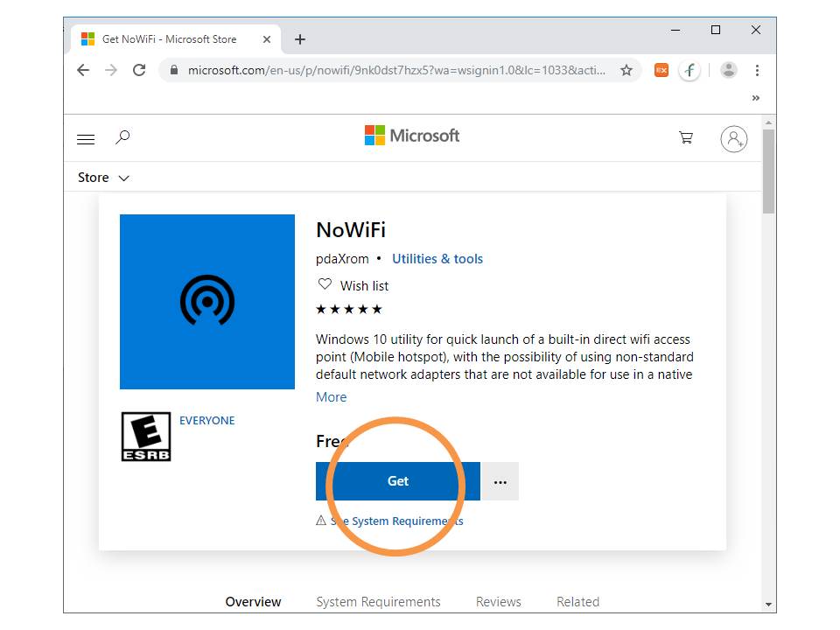Viewport: 840px width, 630px height.
Task: Expand the Store dropdown
Action: point(103,178)
